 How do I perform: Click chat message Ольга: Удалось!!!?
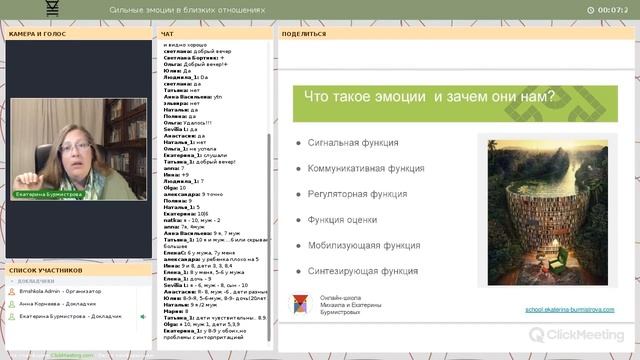point(187,123)
